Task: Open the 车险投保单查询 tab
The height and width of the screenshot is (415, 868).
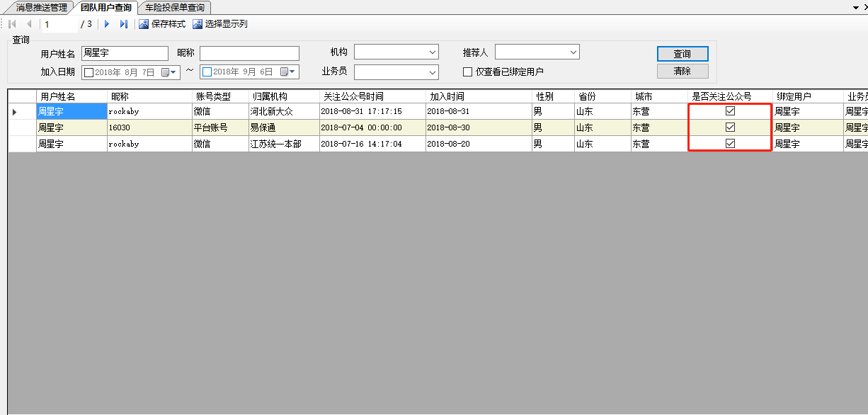Action: coord(175,7)
